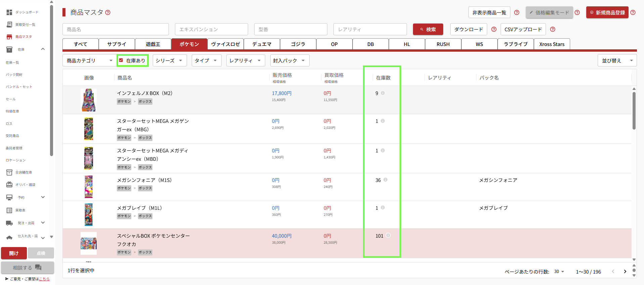Click the 商品名 search input field
The height and width of the screenshot is (285, 644).
[116, 30]
